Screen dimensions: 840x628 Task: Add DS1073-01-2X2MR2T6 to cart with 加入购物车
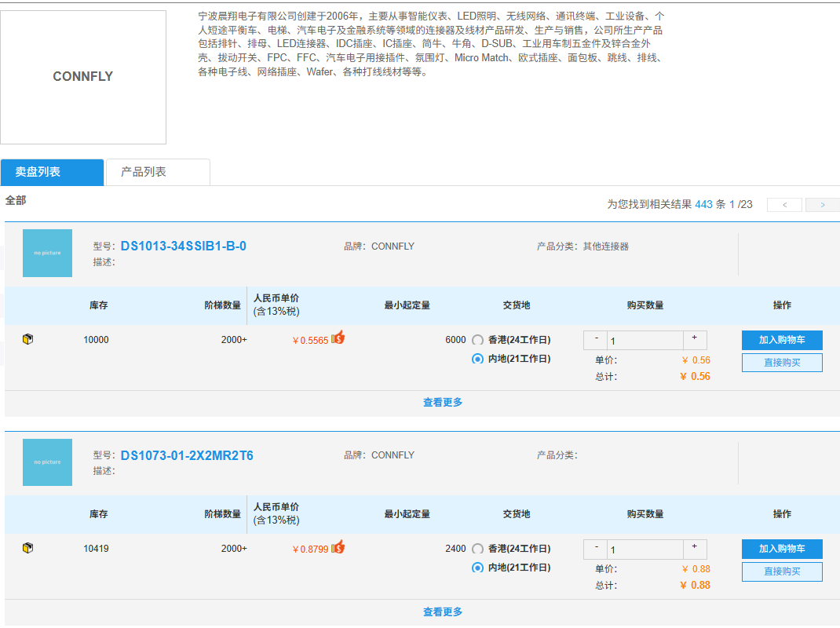(782, 549)
